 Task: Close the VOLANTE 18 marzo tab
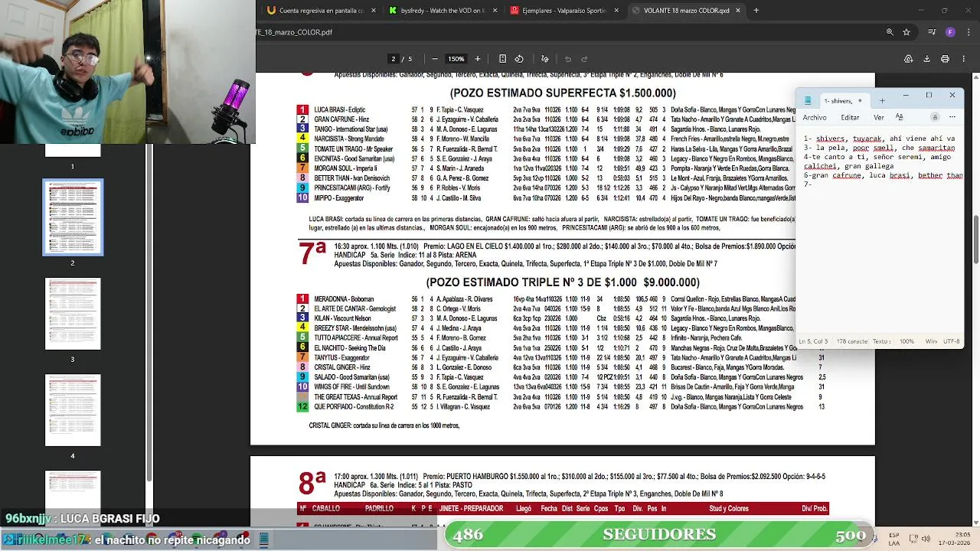738,11
